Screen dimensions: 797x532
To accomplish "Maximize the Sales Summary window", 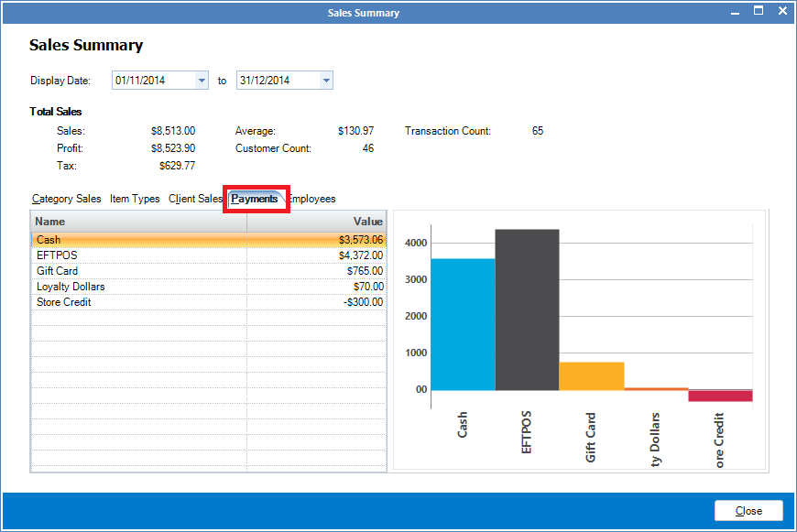I will (759, 12).
